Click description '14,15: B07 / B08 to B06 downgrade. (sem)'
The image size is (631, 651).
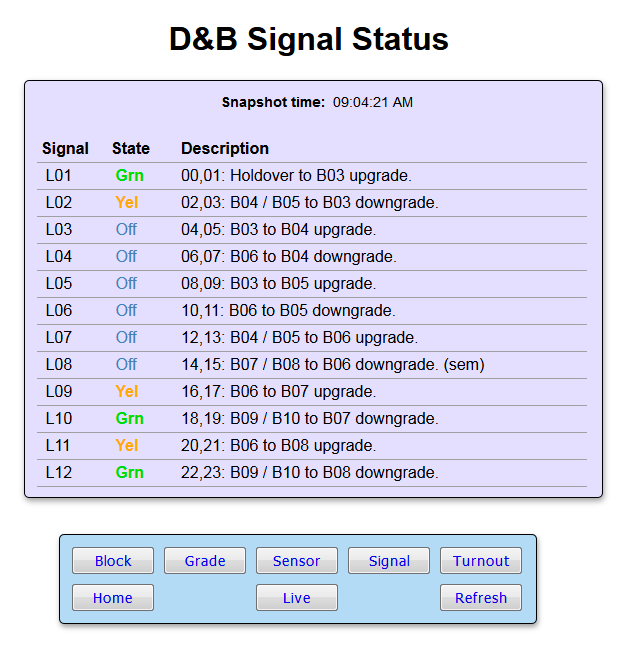(333, 365)
